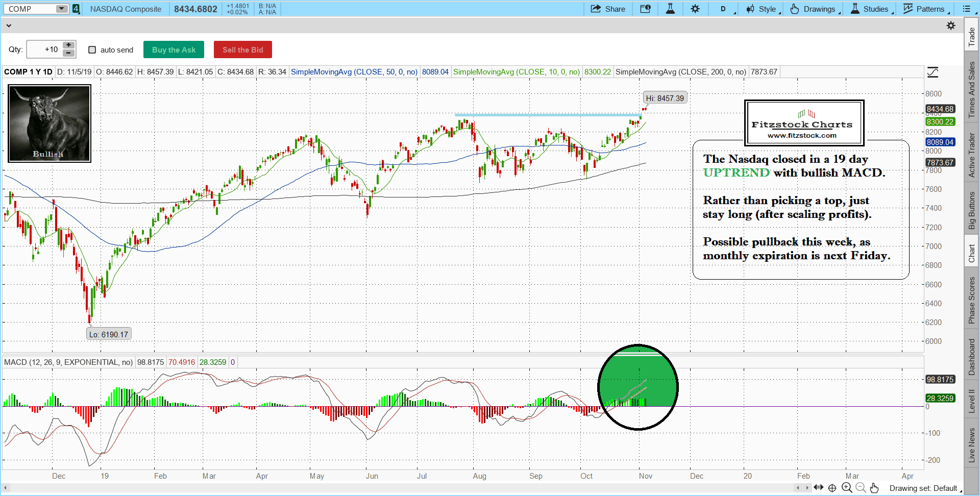Click the Buy the Ask button

174,49
